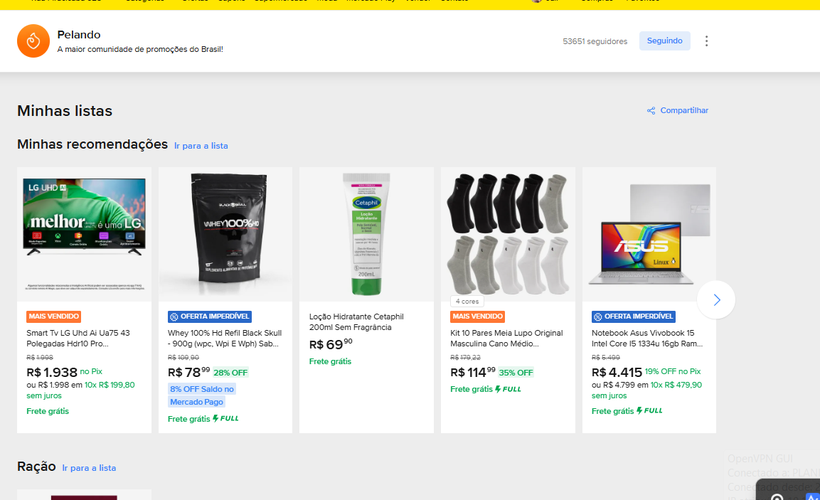
Task: Click 28% OFF label on Whey card
Action: [x=231, y=373]
